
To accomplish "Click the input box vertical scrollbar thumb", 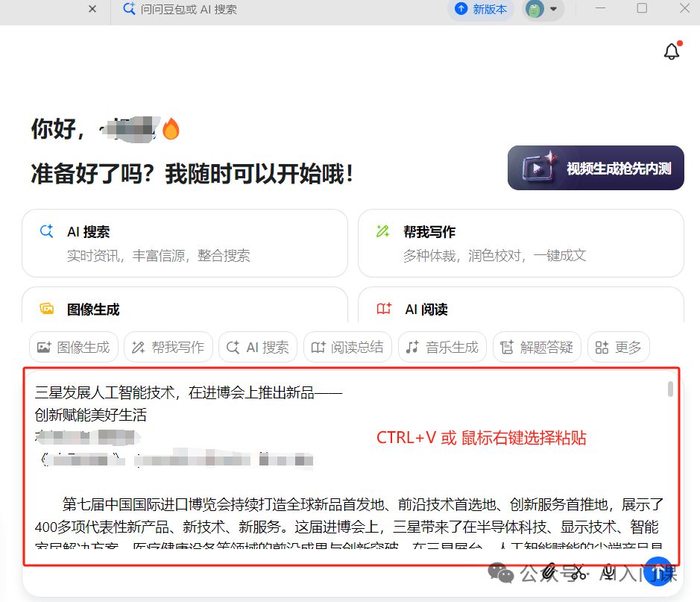I will 670,389.
